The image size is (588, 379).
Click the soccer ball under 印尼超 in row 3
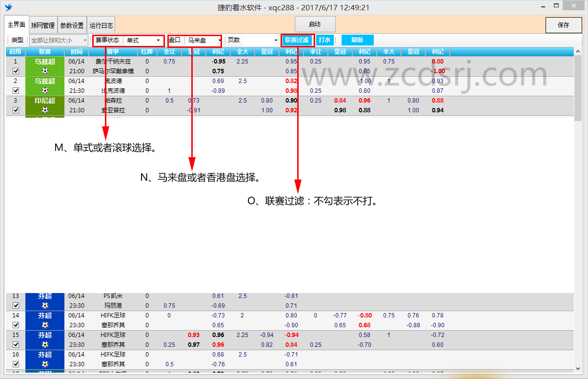[x=45, y=110]
